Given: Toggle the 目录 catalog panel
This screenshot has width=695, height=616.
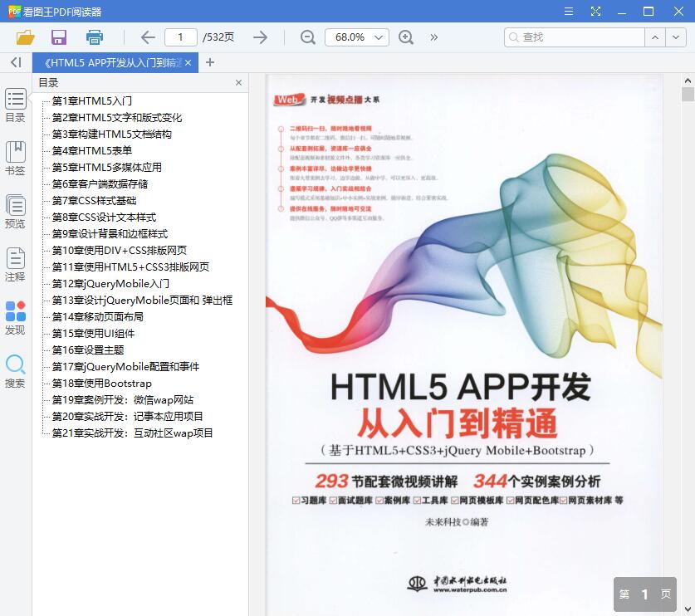Looking at the screenshot, I should click(x=13, y=106).
